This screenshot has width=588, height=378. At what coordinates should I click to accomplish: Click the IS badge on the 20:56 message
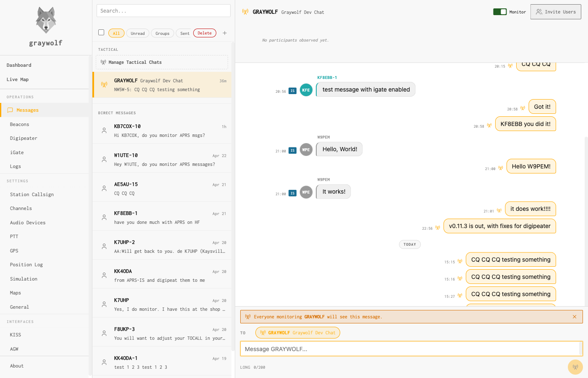tap(293, 91)
